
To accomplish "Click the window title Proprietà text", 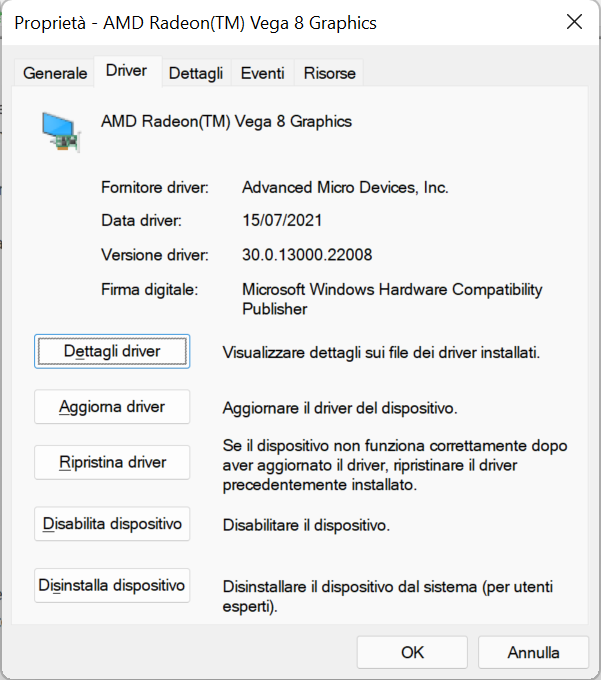I will pos(196,23).
